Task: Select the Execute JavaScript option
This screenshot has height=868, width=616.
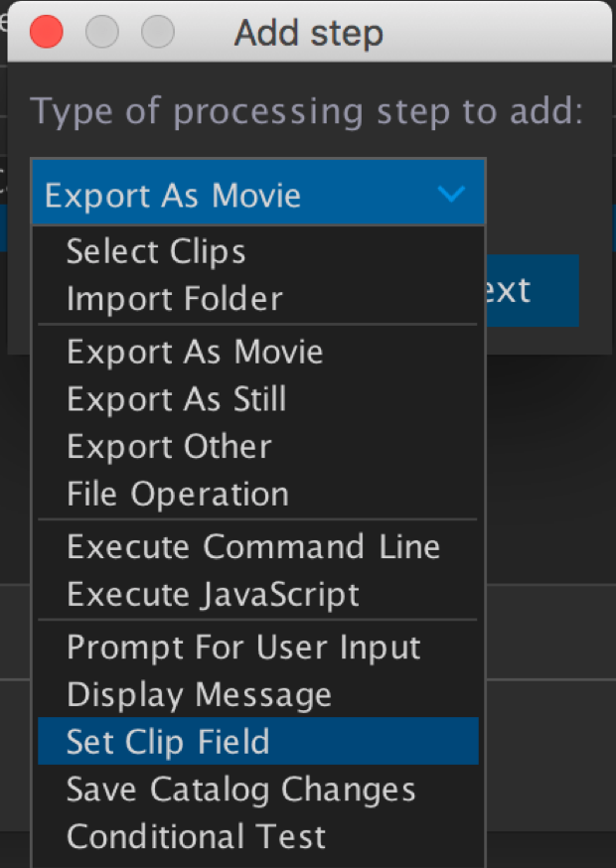Action: tap(213, 595)
